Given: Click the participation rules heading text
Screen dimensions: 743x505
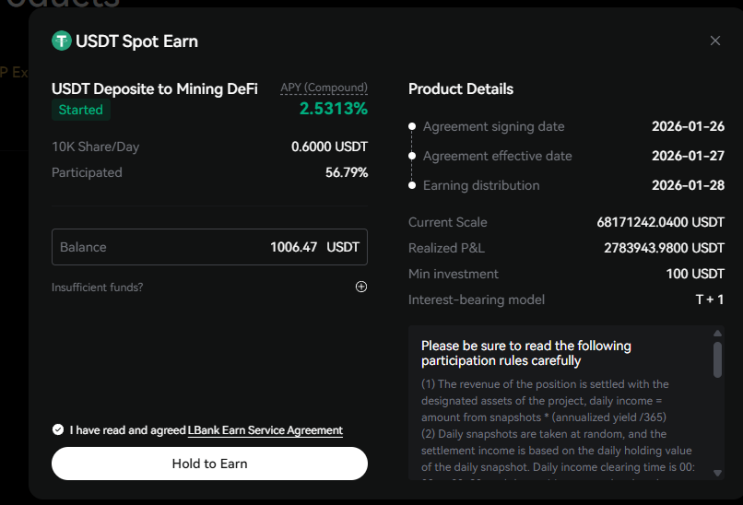Looking at the screenshot, I should click(526, 353).
